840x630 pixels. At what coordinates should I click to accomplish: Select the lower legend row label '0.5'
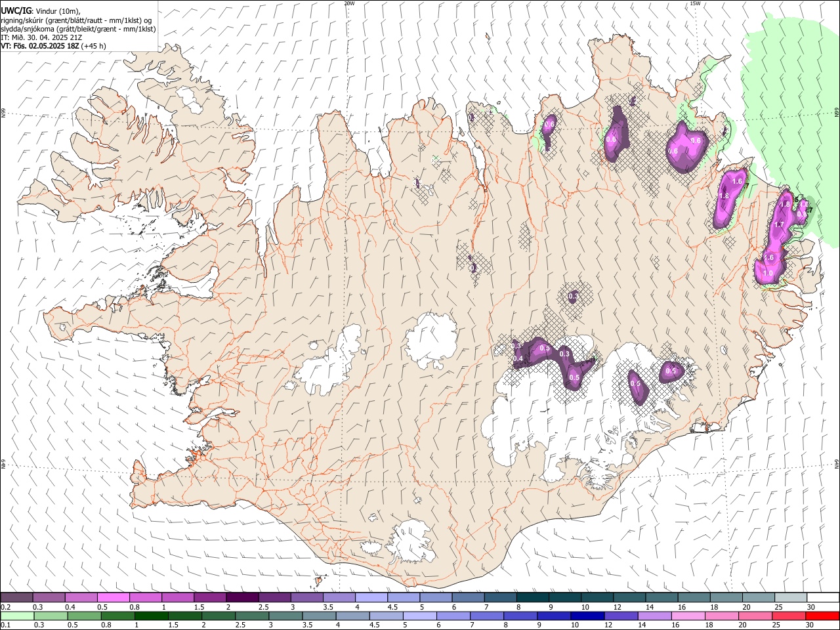(72, 625)
